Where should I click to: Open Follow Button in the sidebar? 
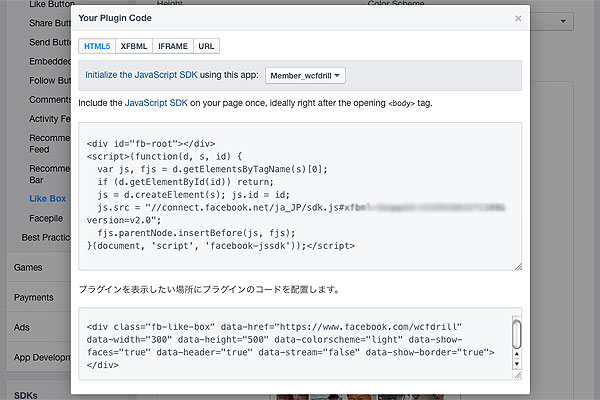(x=50, y=80)
